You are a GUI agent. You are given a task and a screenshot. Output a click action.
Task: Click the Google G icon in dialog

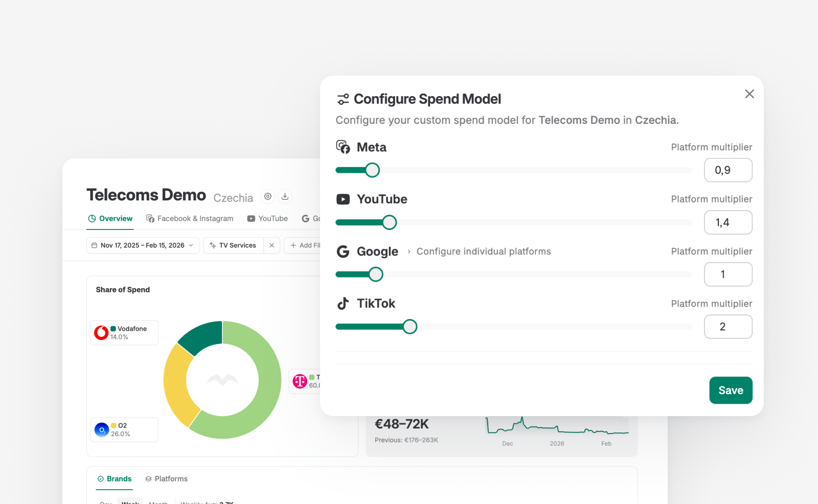click(343, 251)
